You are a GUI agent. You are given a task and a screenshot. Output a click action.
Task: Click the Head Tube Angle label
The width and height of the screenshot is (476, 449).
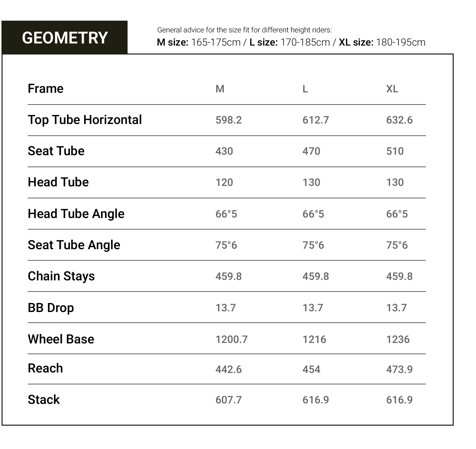76,214
